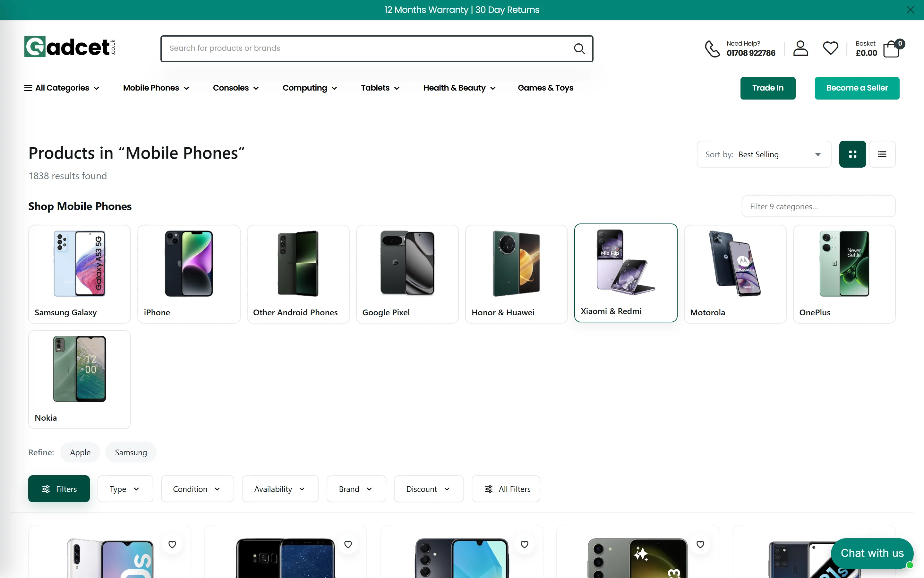Screen dimensions: 924x578
Task: Open the Gadcet logo homepage
Action: click(70, 47)
